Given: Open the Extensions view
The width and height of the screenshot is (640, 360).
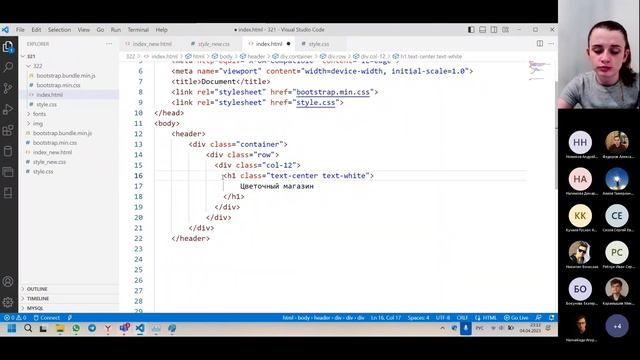Looking at the screenshot, I should point(8,130).
